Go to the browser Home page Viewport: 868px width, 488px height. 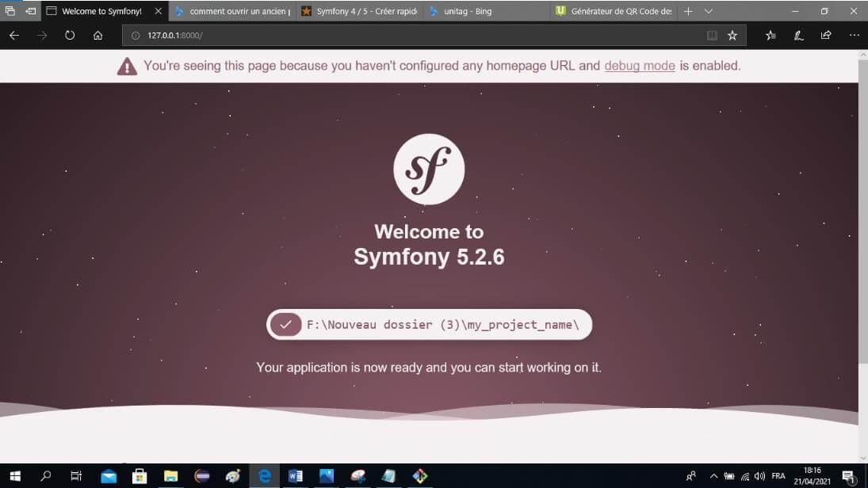(98, 35)
